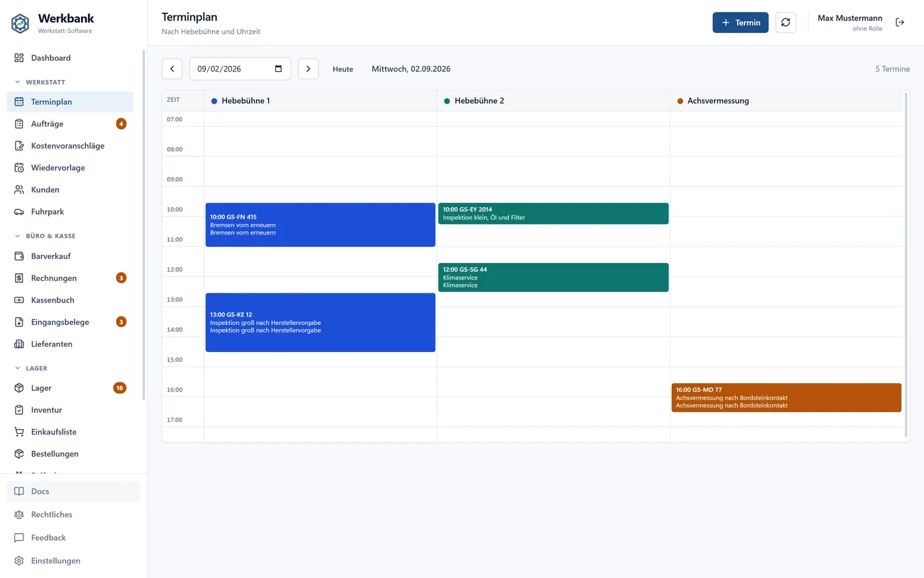Screen dimensions: 924x578
Task: Open the Feedback link
Action: pyautogui.click(x=73, y=538)
